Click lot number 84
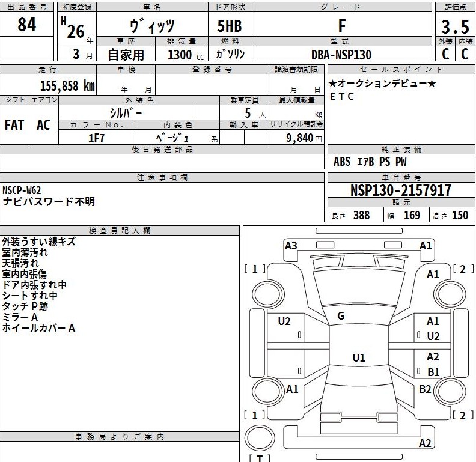This screenshot has width=476, height=462. 26,25
